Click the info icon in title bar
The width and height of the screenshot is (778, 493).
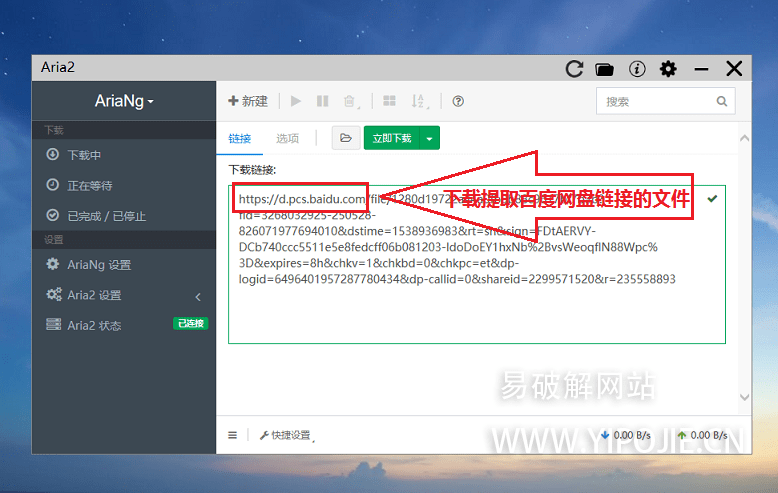(x=637, y=69)
